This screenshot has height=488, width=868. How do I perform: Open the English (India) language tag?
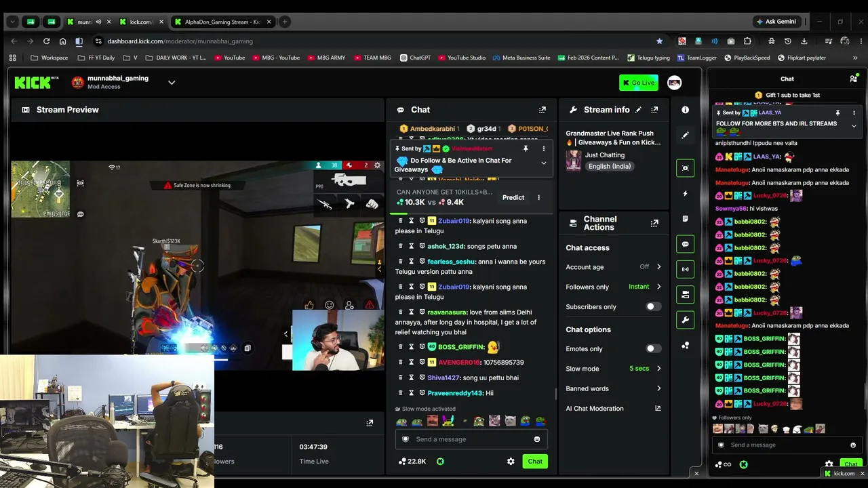tap(610, 167)
